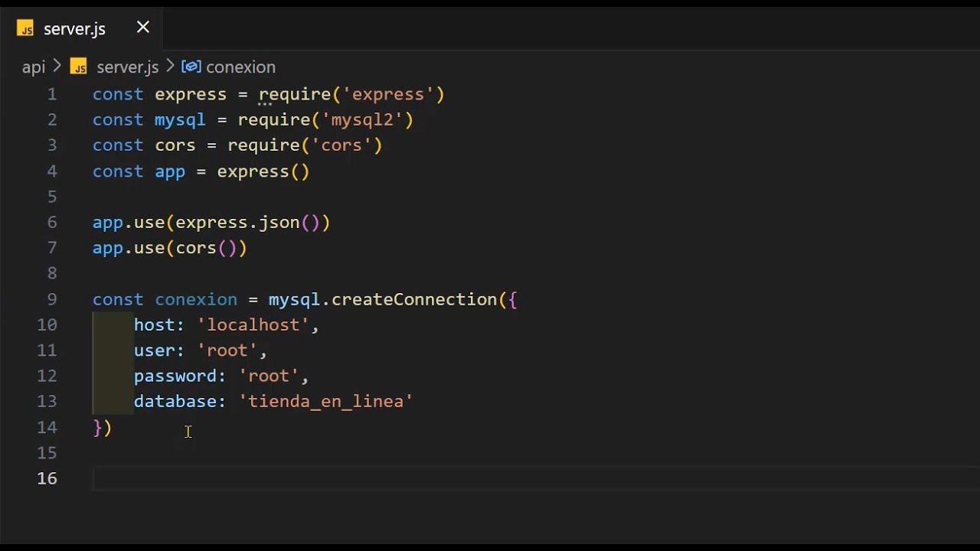Screen dimensions: 980x551
Task: Click the variable symbol icon beside conexion breadcrumb
Action: [191, 67]
